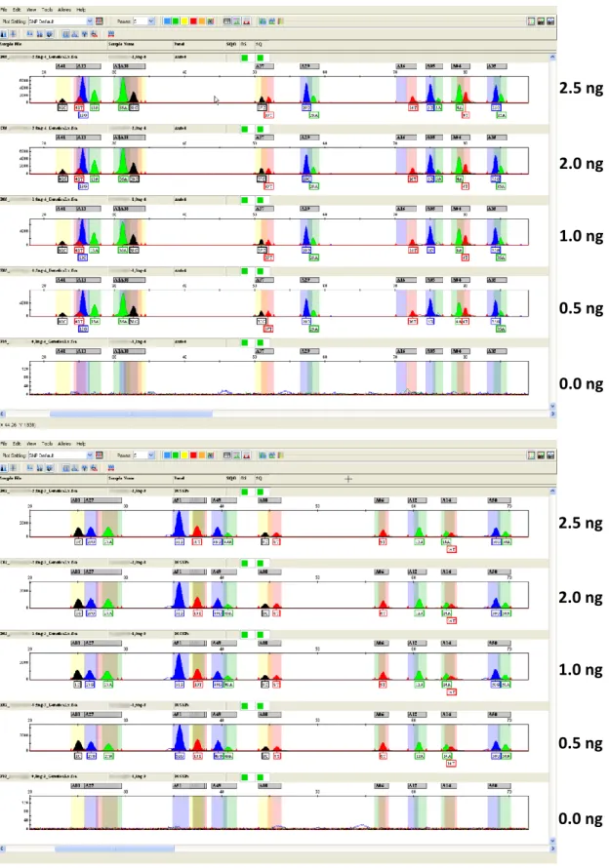Screen dimensions: 609x868
Task: Toggle yellow dye display in bottom window
Action: coord(184,455)
